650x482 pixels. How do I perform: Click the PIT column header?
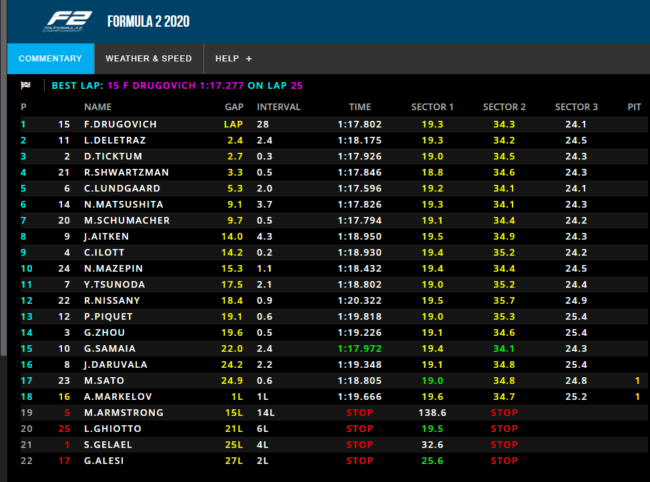coord(634,107)
